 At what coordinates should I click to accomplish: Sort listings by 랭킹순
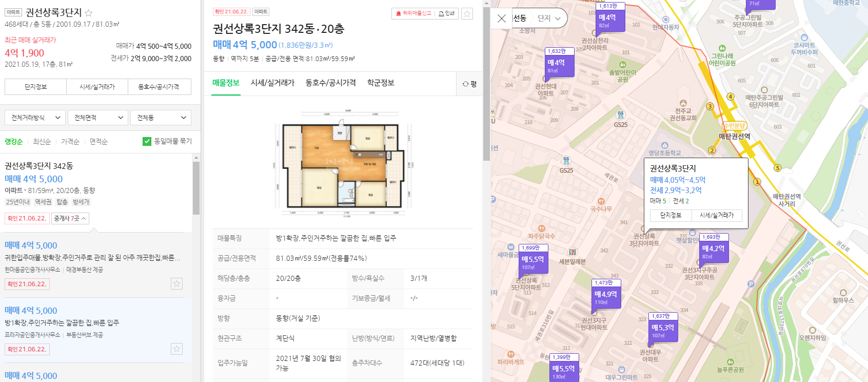pyautogui.click(x=14, y=142)
